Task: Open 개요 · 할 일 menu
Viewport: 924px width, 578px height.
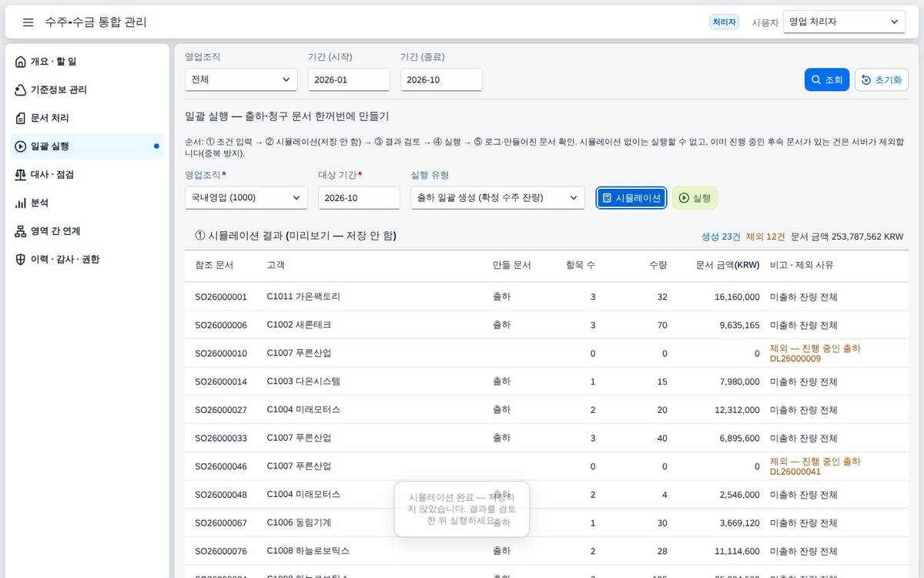Action: click(x=87, y=62)
